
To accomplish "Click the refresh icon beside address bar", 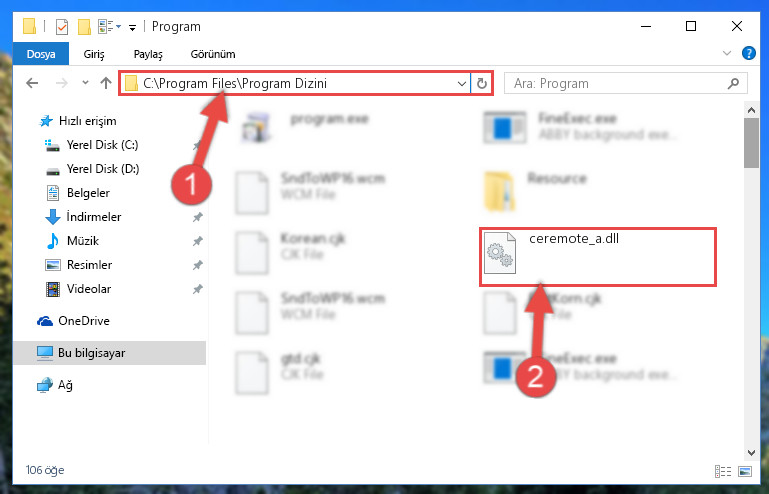I will pyautogui.click(x=482, y=83).
